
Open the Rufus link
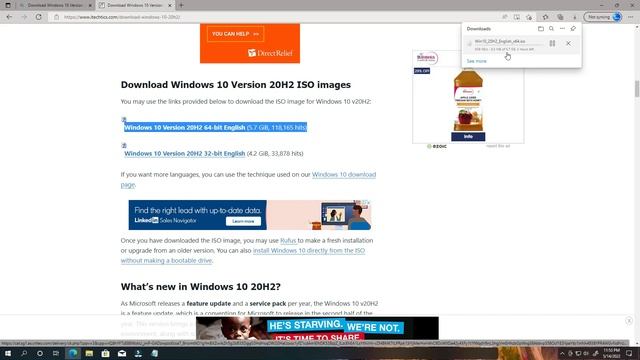(x=288, y=240)
